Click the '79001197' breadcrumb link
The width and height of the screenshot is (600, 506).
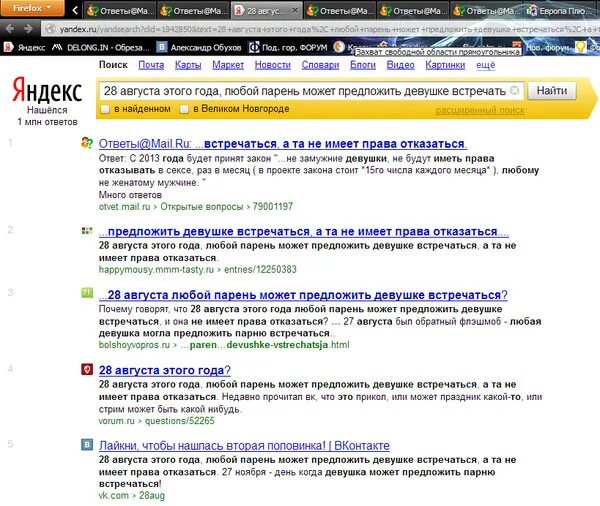pyautogui.click(x=273, y=207)
